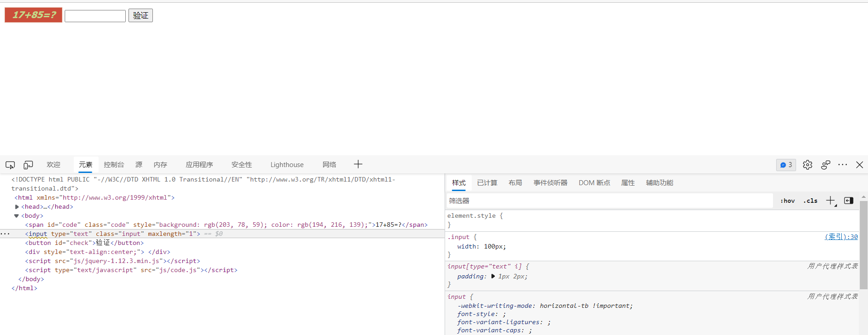This screenshot has width=868, height=335.
Task: Open the 源 tab
Action: 139,165
